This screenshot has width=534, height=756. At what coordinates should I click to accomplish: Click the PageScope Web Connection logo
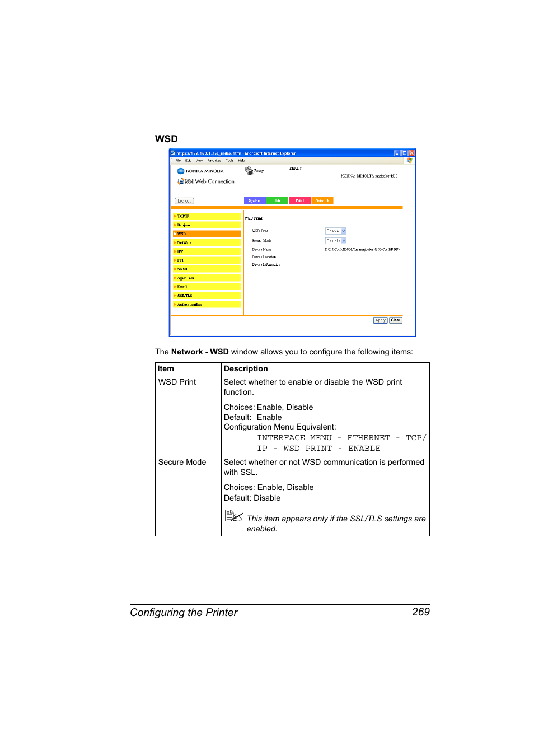pos(206,181)
